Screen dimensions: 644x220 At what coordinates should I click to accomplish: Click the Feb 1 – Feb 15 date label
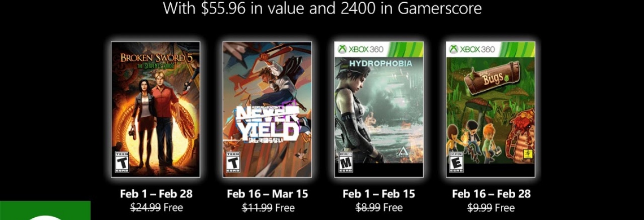(x=378, y=193)
